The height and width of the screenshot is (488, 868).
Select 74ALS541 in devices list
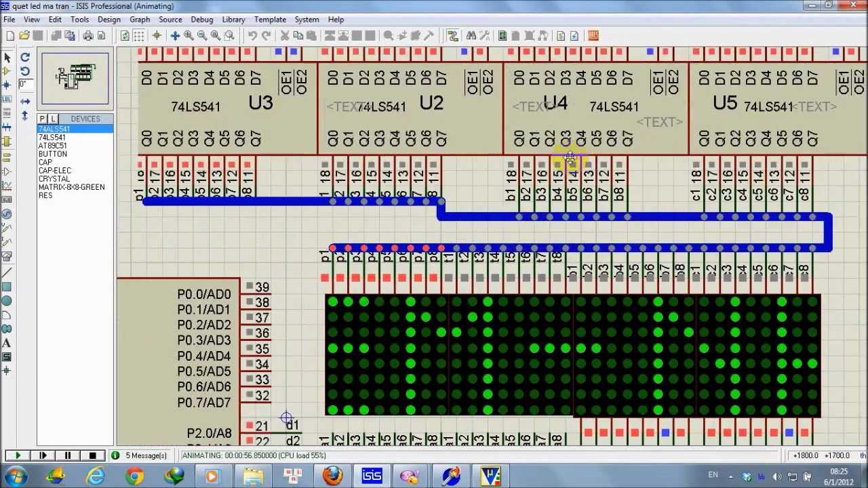(x=75, y=129)
